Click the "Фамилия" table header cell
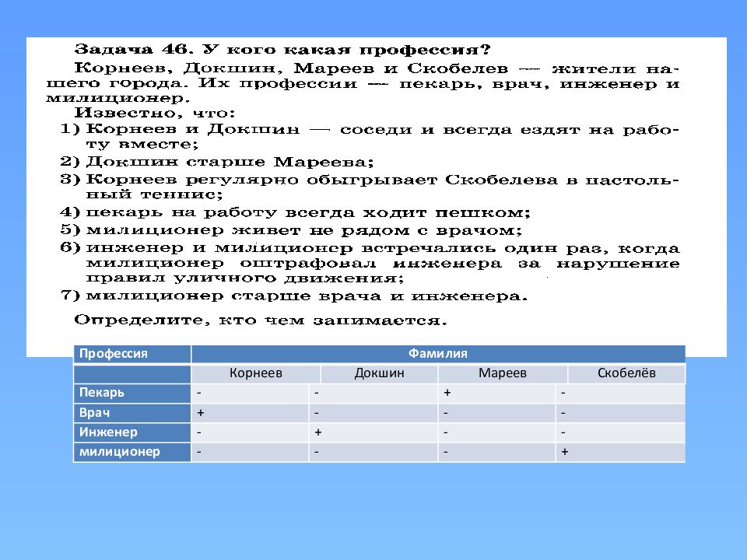Viewport: 747px width, 560px height. pyautogui.click(x=437, y=354)
